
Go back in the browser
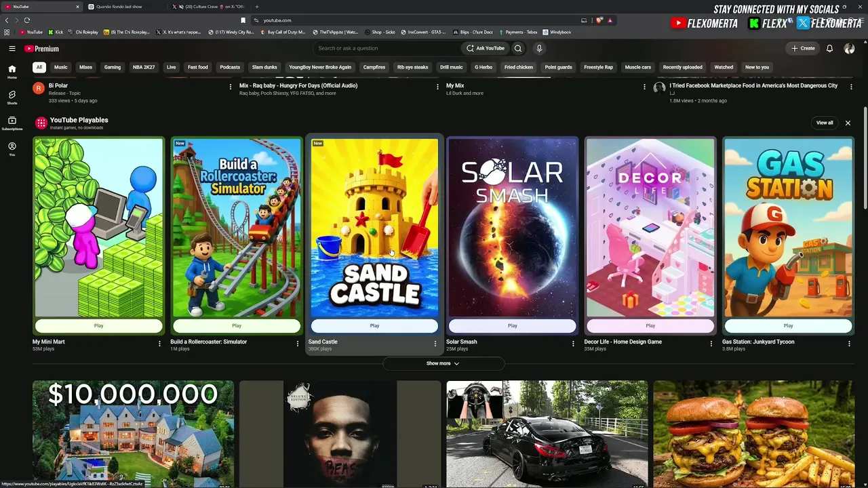(x=7, y=20)
